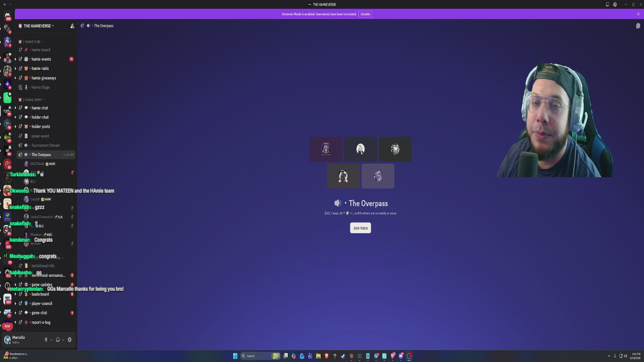The width and height of the screenshot is (644, 362).
Task: Disable Streamer Mode via banner button
Action: 365,14
